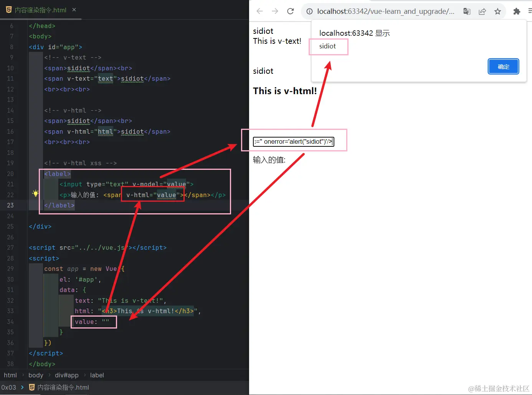Viewport: 532px width, 395px height.
Task: Select div#app in the breadcrumb bar
Action: (x=67, y=375)
